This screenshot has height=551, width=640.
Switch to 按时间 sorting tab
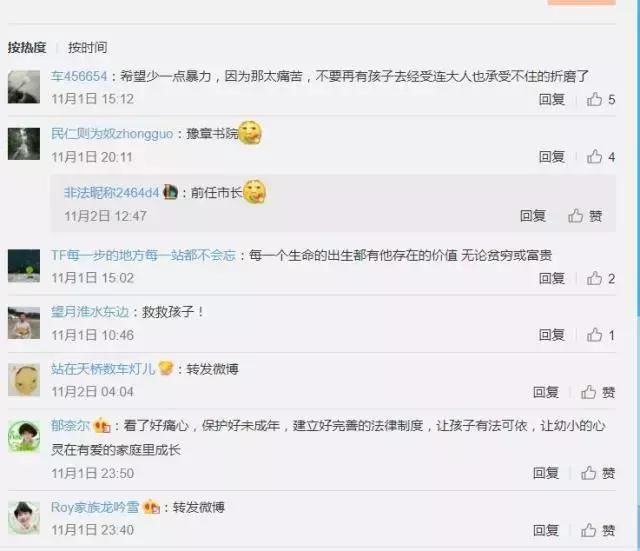coord(87,47)
